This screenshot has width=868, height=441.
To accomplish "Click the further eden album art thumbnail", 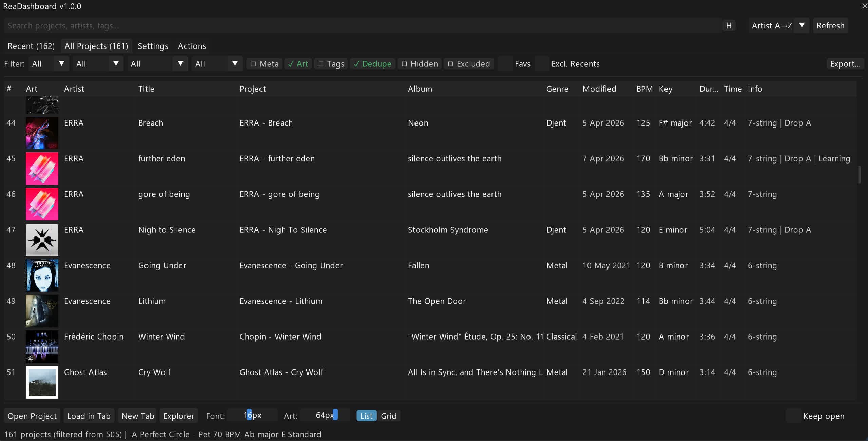I will click(x=42, y=169).
